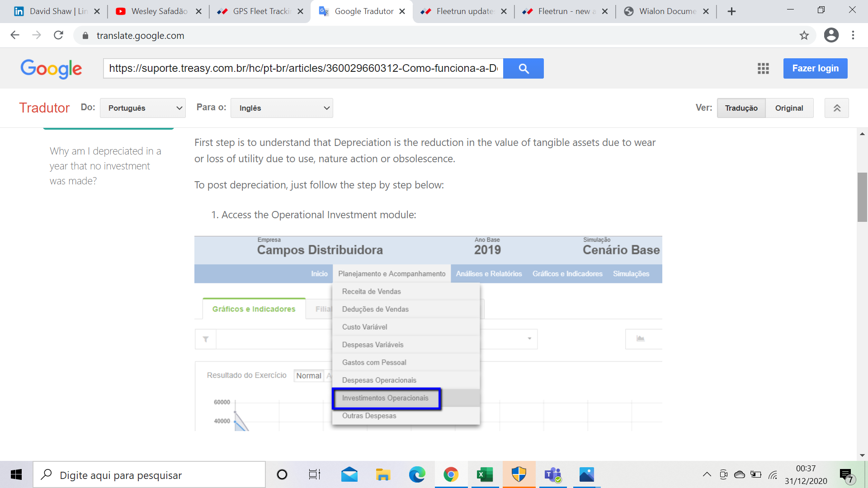This screenshot has height=488, width=868.
Task: Open a new browser tab
Action: point(731,11)
